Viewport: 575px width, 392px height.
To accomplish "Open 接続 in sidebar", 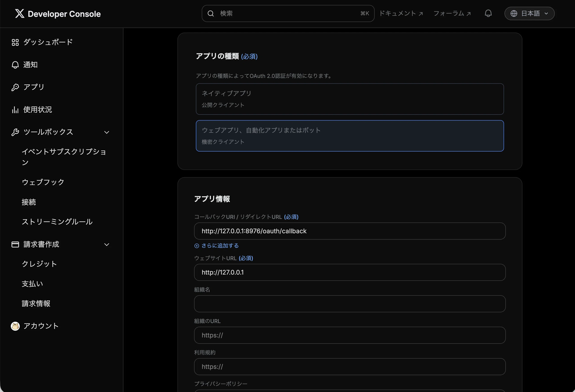I will click(x=29, y=202).
